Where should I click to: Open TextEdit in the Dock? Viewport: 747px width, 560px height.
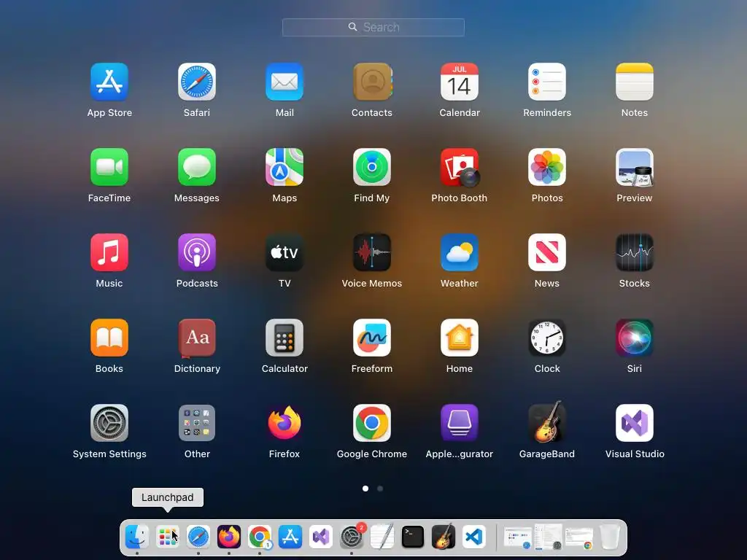coord(382,537)
